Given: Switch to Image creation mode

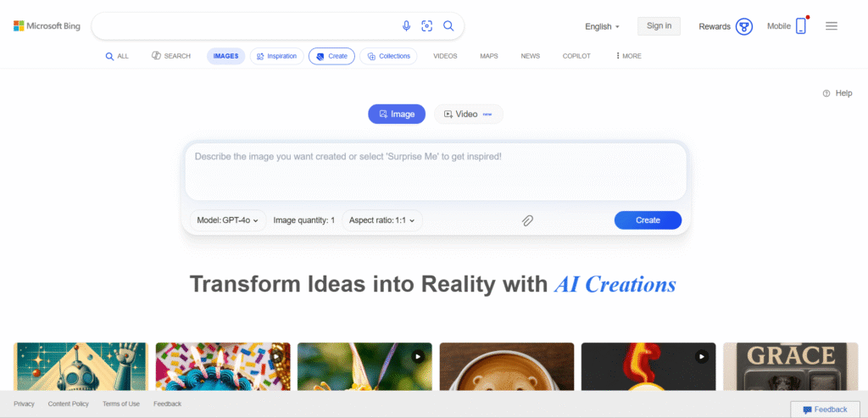Looking at the screenshot, I should [x=397, y=114].
